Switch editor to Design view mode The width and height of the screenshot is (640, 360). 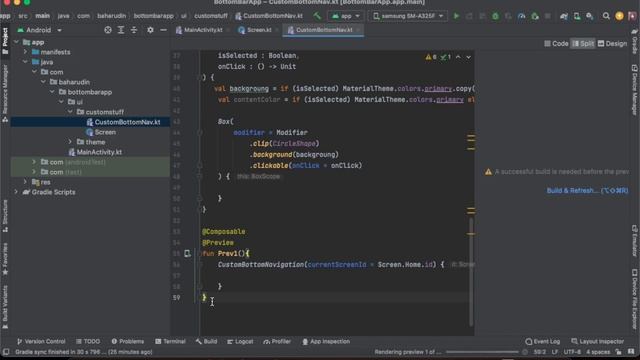[612, 44]
